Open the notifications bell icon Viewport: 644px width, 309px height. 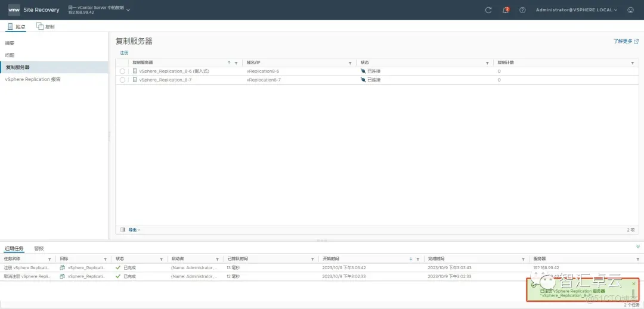click(x=506, y=10)
